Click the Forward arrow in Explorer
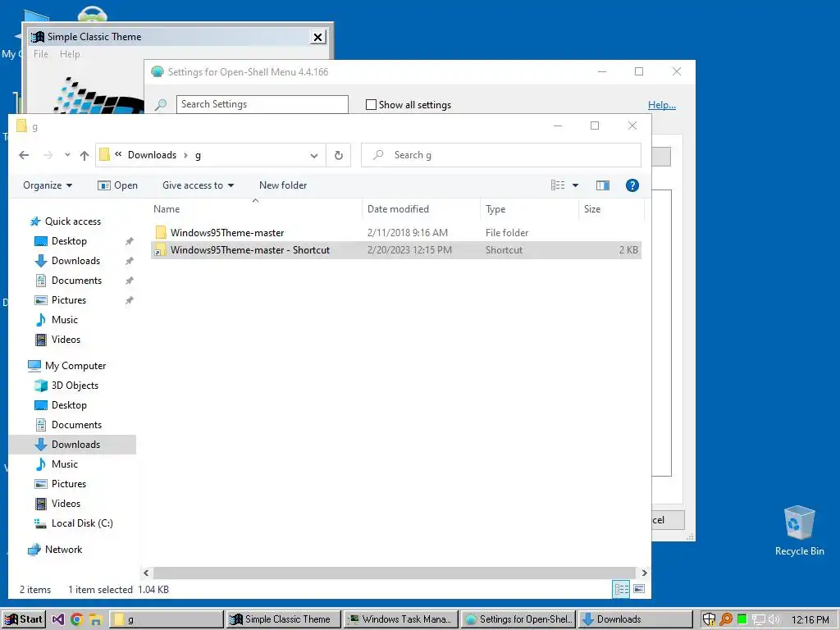The image size is (840, 630). tap(48, 155)
